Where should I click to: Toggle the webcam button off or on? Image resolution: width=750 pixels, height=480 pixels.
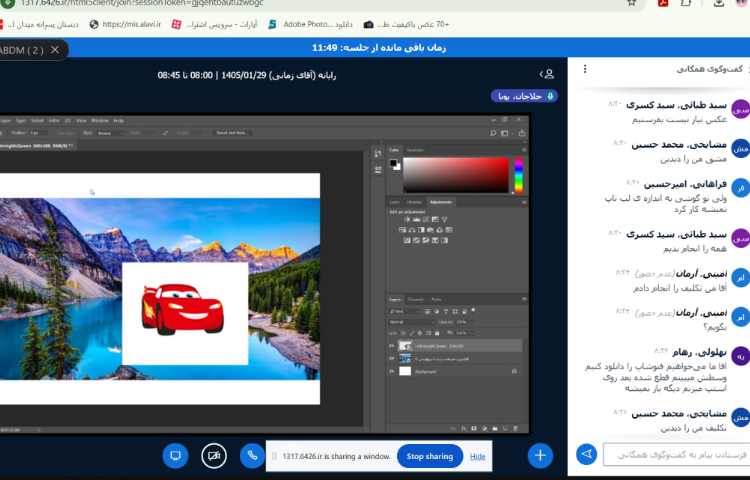pos(214,456)
